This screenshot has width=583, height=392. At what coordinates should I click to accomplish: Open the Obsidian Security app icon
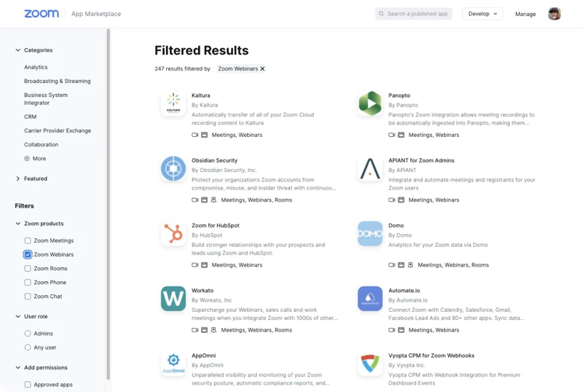[173, 168]
